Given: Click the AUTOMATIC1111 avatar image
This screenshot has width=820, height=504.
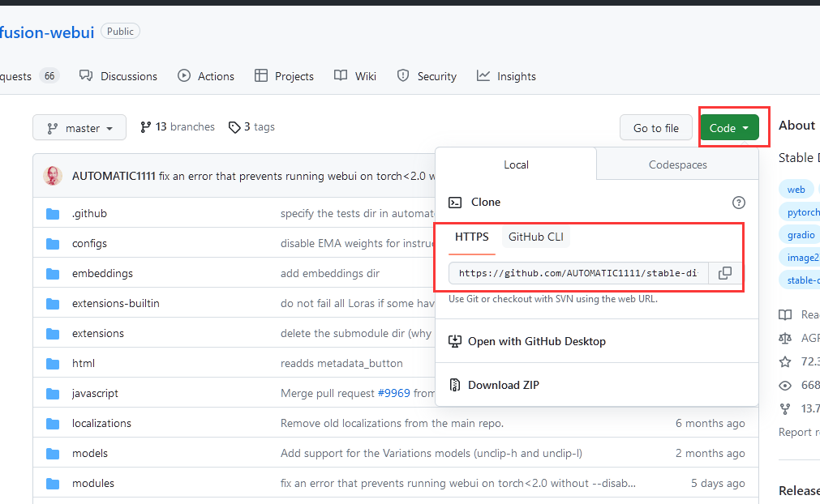Looking at the screenshot, I should [52, 176].
